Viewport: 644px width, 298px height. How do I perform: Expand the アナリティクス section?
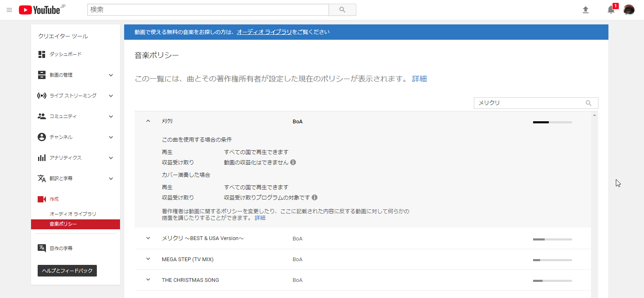tap(111, 158)
